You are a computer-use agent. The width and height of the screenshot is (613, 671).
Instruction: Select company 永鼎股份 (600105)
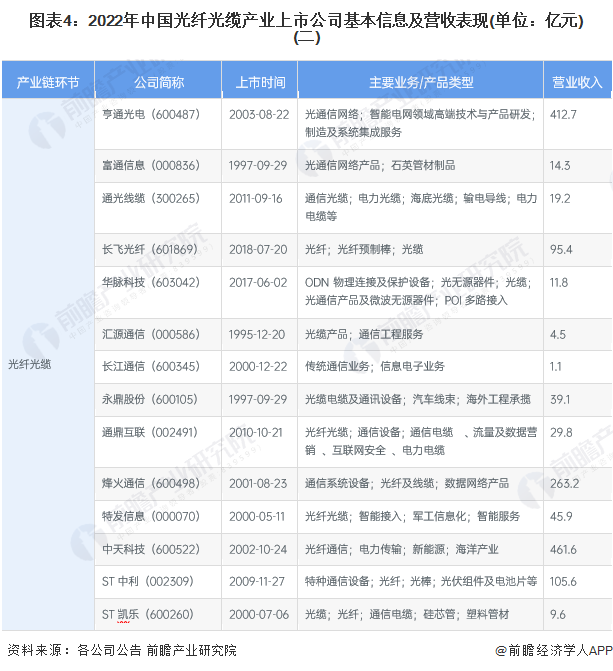[x=150, y=399]
